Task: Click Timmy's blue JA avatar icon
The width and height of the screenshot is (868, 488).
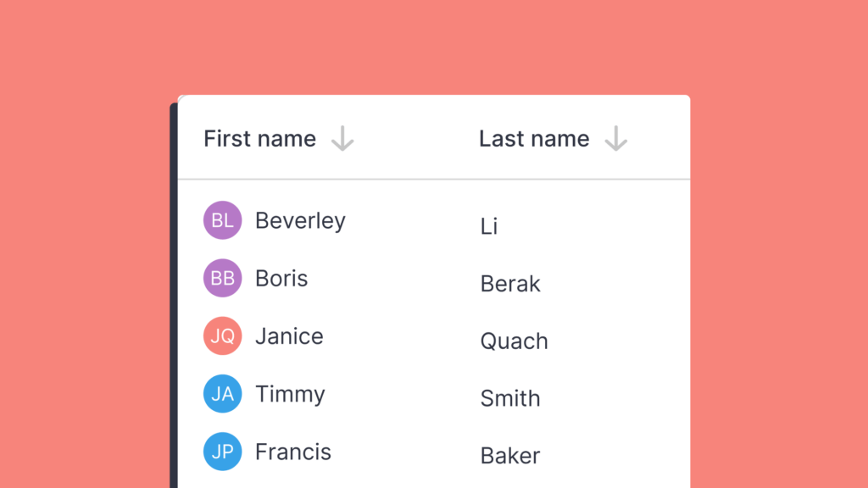Action: 222,393
